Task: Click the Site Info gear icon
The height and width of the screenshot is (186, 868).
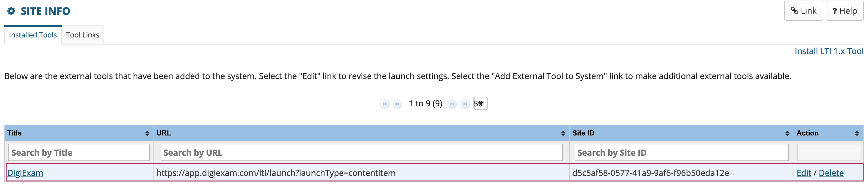Action: tap(11, 11)
